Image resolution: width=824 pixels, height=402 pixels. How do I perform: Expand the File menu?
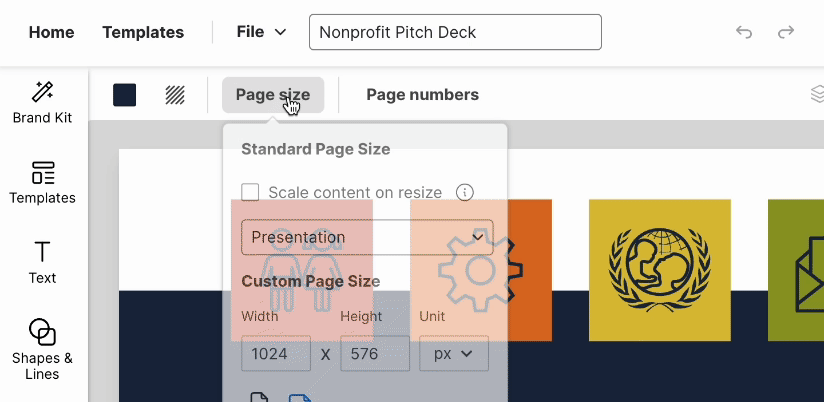click(x=261, y=32)
